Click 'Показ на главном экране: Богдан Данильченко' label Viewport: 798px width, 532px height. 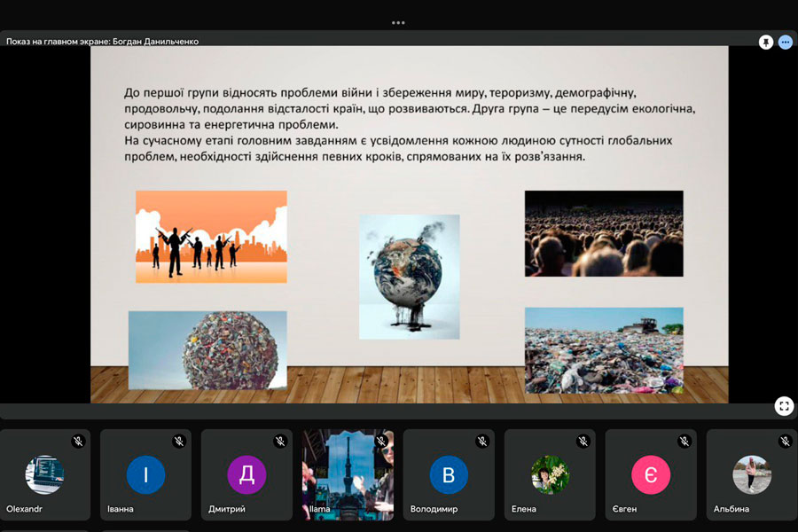[102, 42]
